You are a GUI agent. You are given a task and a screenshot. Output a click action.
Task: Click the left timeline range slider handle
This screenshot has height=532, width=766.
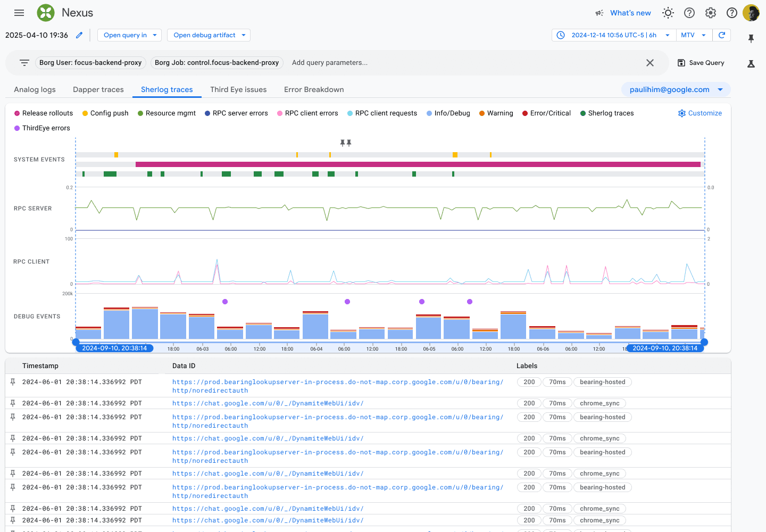coord(76,342)
